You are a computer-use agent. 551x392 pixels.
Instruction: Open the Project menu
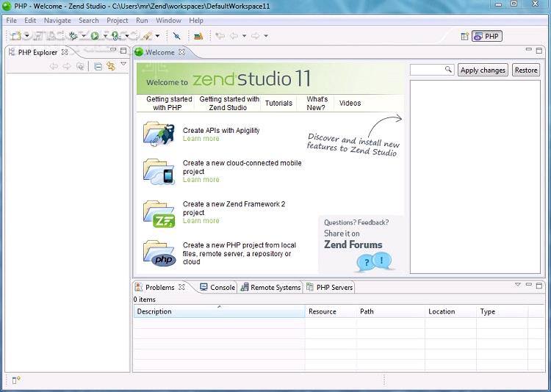[118, 21]
